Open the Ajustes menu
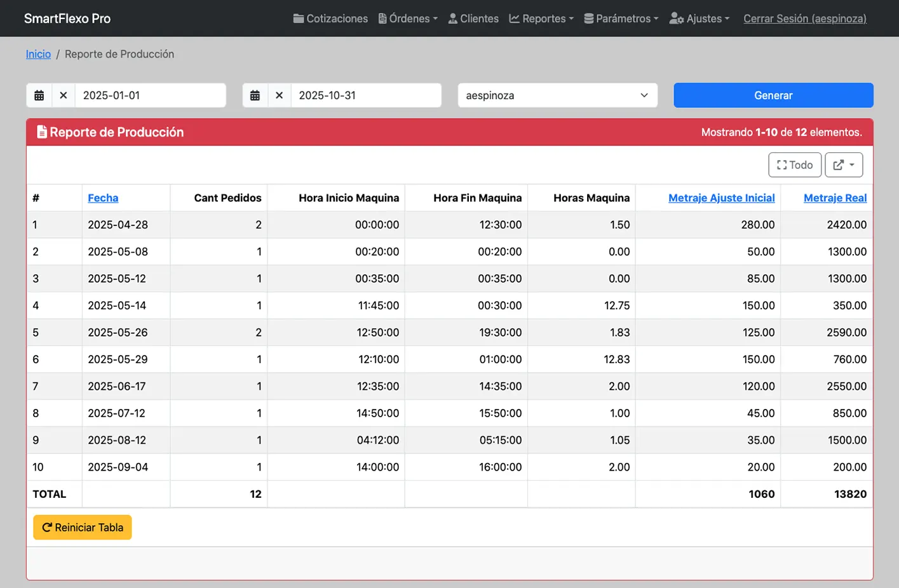Image resolution: width=899 pixels, height=588 pixels. (700, 18)
